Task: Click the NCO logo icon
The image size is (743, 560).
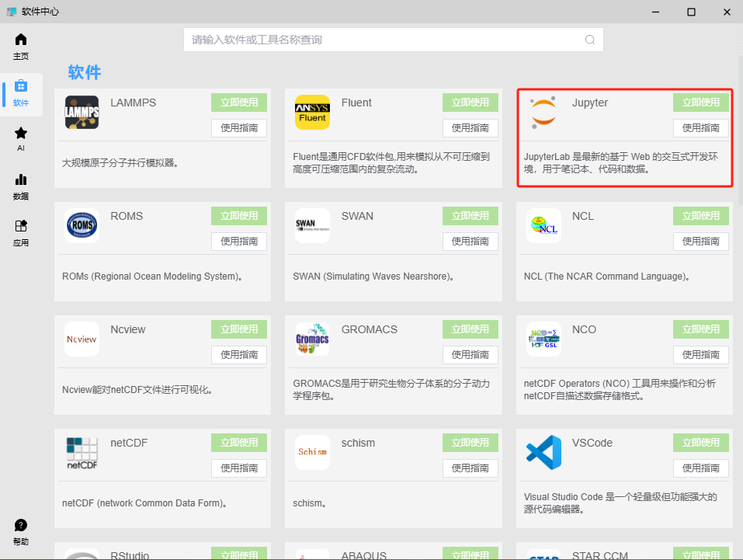Action: tap(543, 339)
